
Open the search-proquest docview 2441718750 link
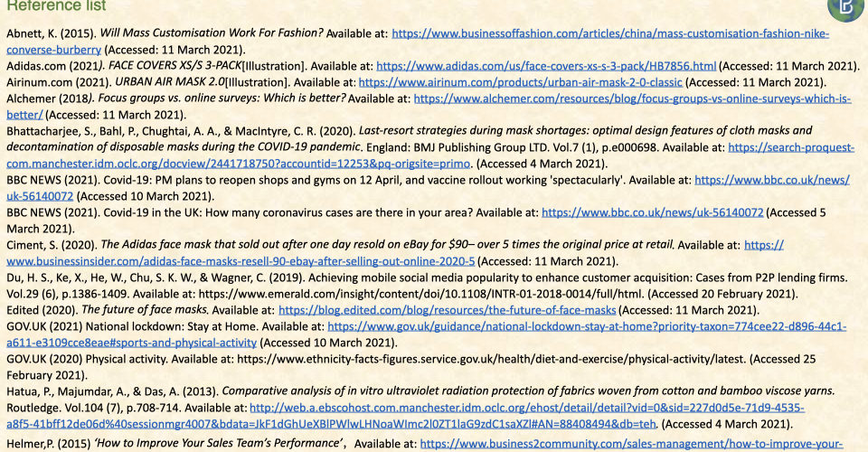(791, 147)
